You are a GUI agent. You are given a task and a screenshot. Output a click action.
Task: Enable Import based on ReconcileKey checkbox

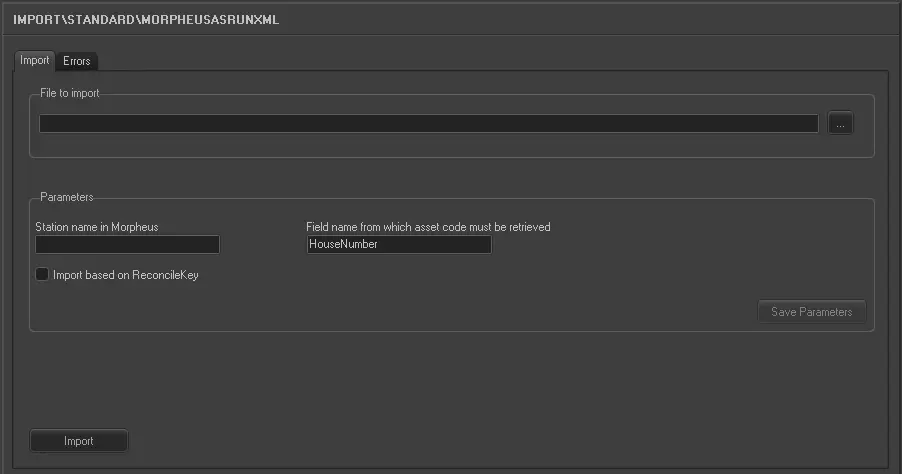tap(42, 274)
